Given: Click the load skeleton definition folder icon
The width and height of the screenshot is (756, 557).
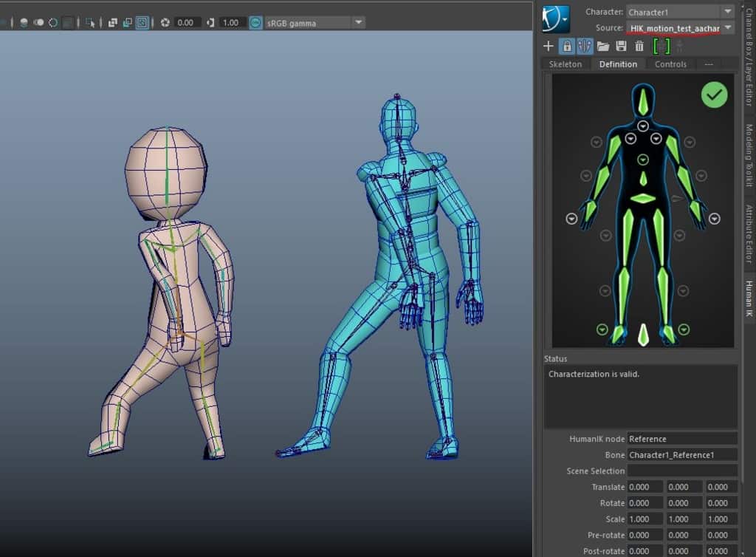Looking at the screenshot, I should 603,47.
